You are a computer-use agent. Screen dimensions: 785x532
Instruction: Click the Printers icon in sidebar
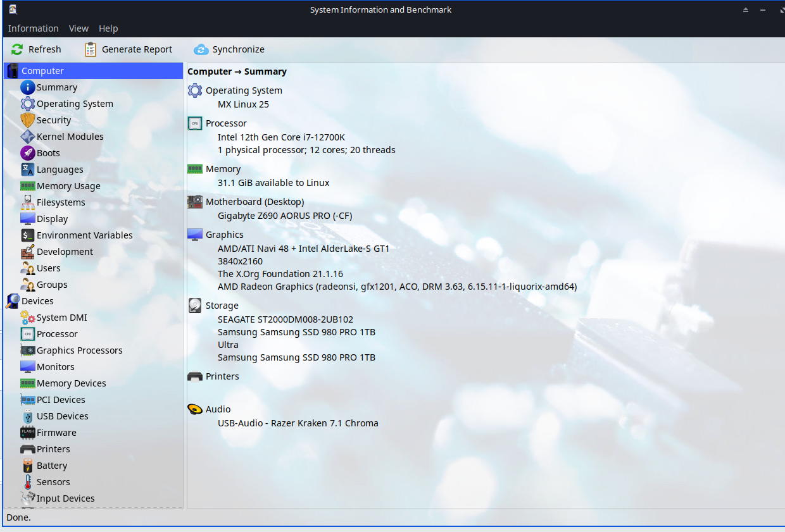click(27, 449)
